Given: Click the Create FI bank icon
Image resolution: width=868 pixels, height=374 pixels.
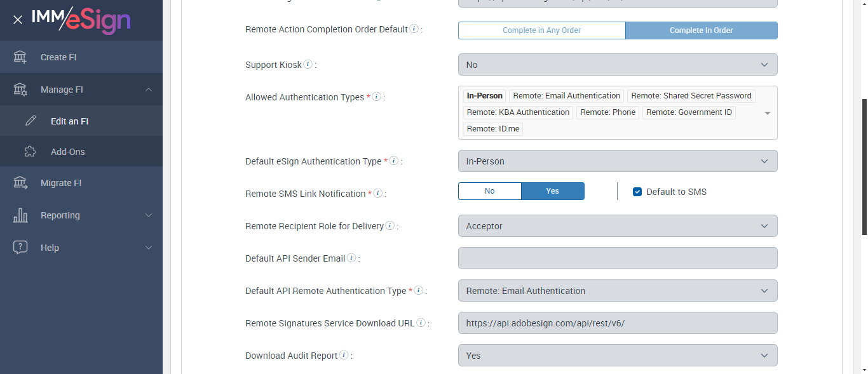Looking at the screenshot, I should point(20,57).
